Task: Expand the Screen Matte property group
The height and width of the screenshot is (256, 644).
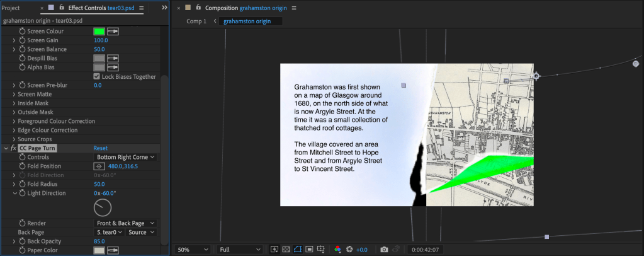Action: pos(14,95)
